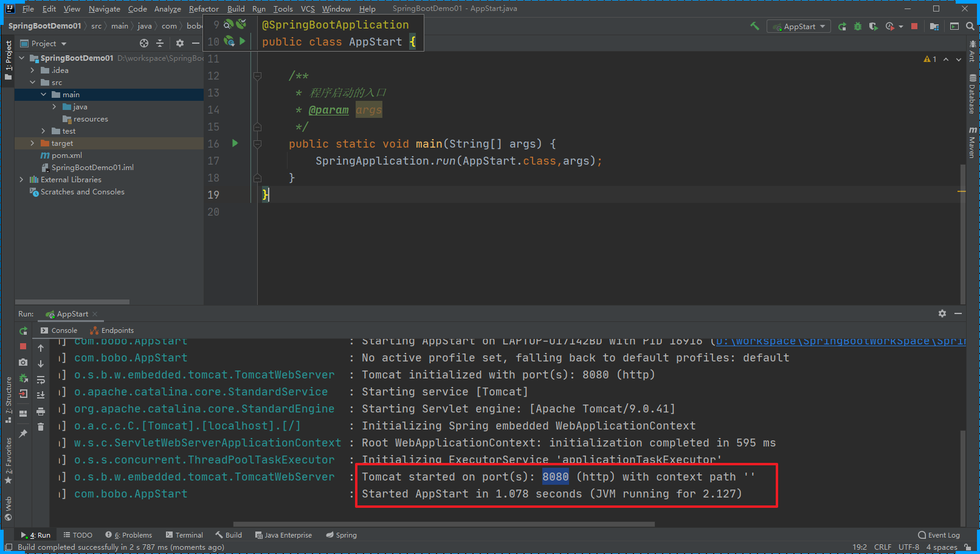This screenshot has height=554, width=980.
Task: Hide Run panel with minus icon
Action: click(x=958, y=313)
